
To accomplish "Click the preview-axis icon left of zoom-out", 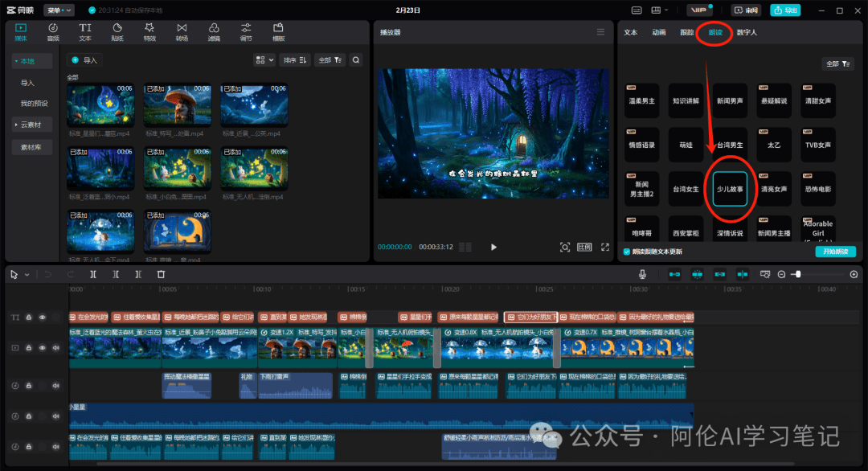I will [x=765, y=275].
